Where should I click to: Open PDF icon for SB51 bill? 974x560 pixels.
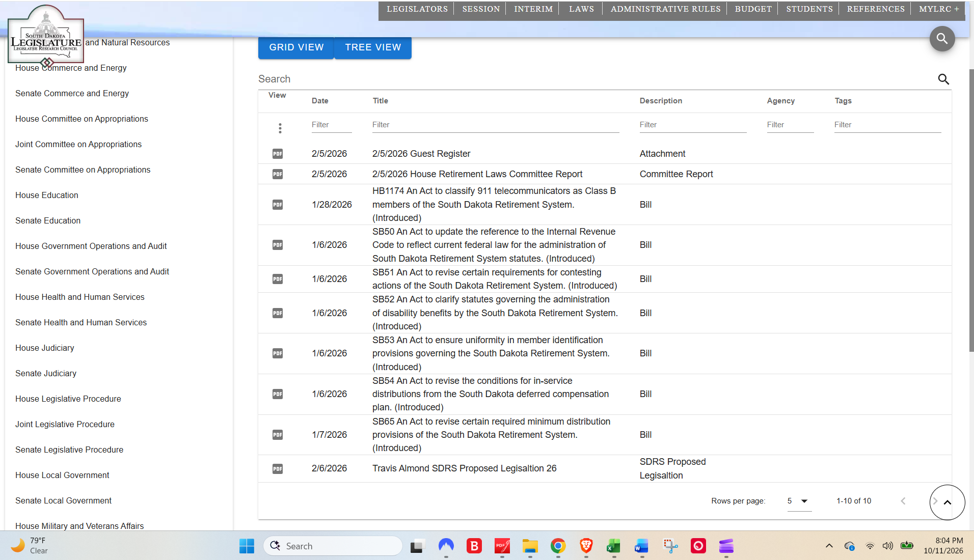tap(278, 279)
